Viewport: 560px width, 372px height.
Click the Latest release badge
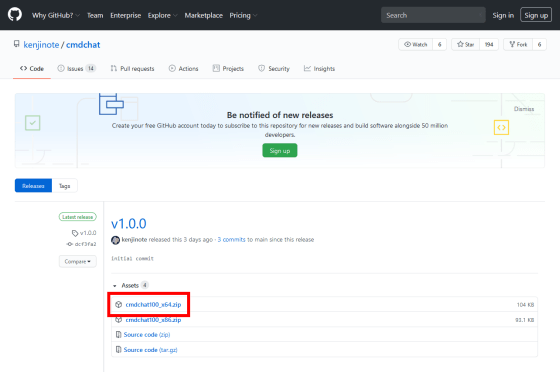click(78, 217)
